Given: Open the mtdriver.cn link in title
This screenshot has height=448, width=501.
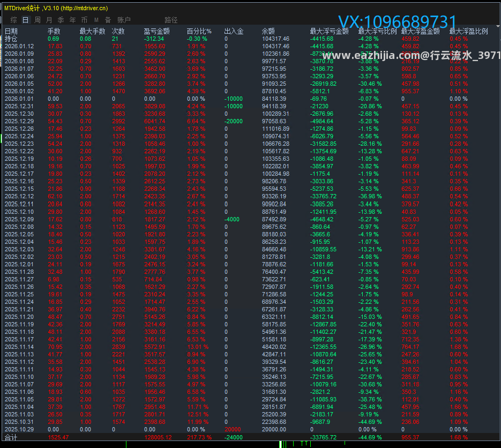Looking at the screenshot, I should coord(84,9).
